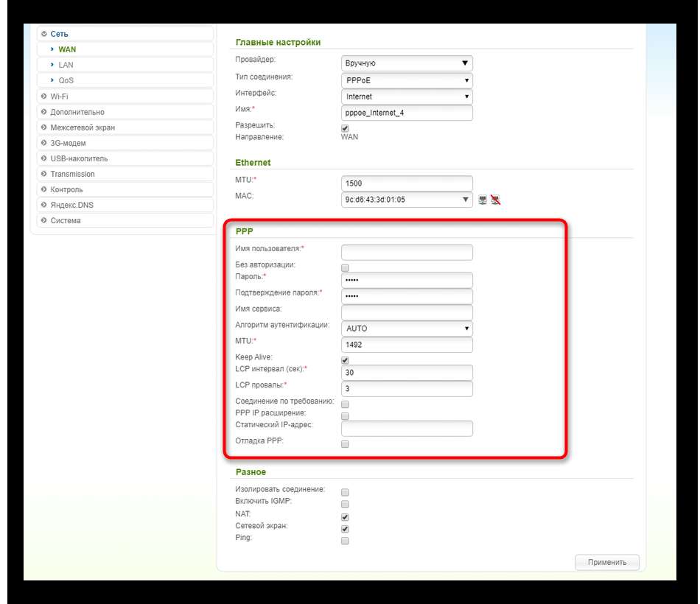Click the bullet icon beside Wi-Fi
This screenshot has width=700, height=604.
[43, 96]
